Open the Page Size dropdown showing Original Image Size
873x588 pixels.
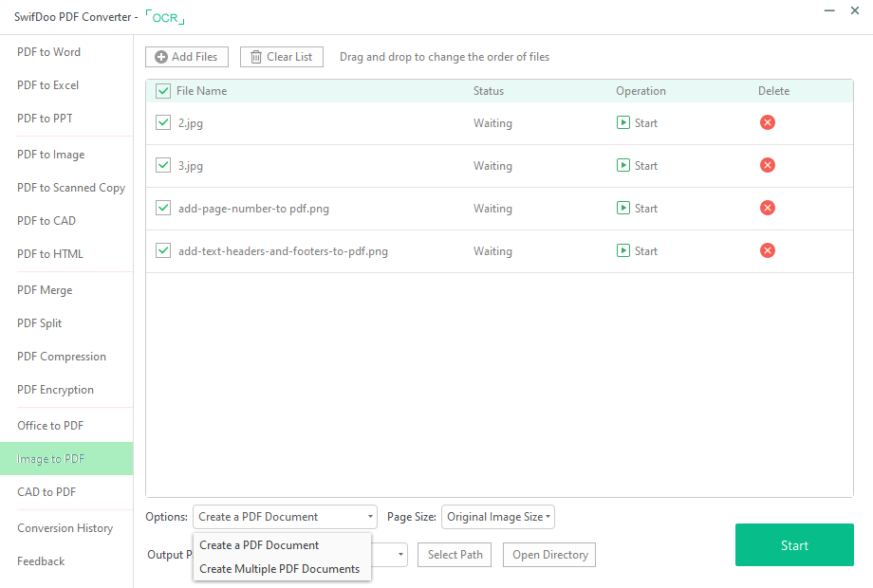coord(498,517)
